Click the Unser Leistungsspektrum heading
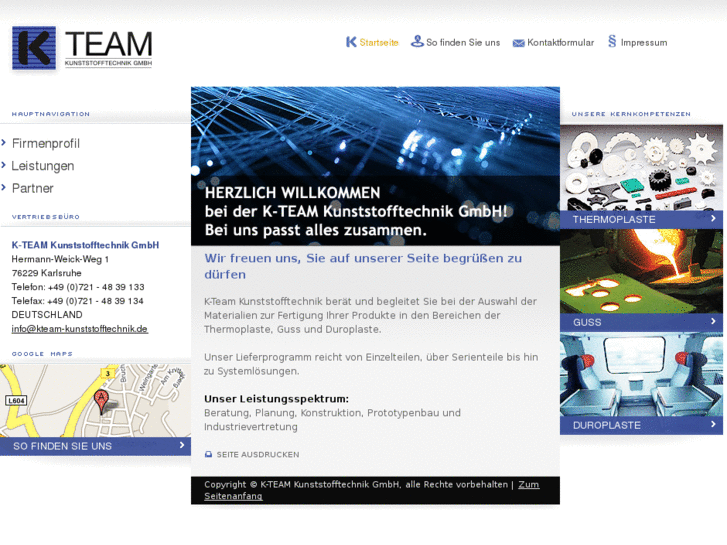Screen dimensions: 727x545 (276, 399)
